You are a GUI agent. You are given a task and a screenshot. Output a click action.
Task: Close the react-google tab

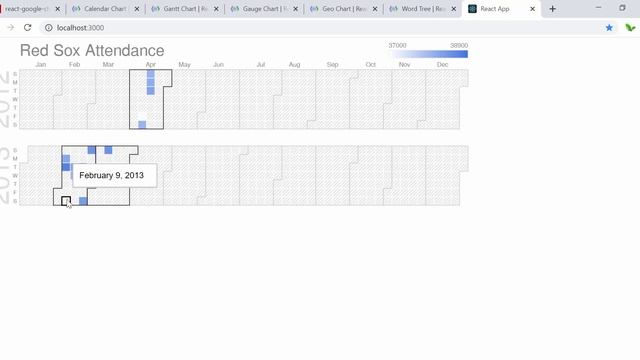pos(58,9)
